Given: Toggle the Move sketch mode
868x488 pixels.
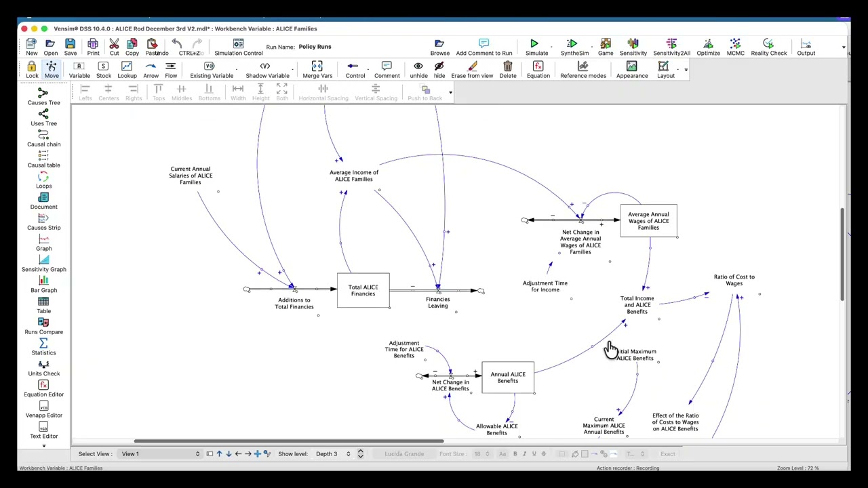Looking at the screenshot, I should 52,70.
